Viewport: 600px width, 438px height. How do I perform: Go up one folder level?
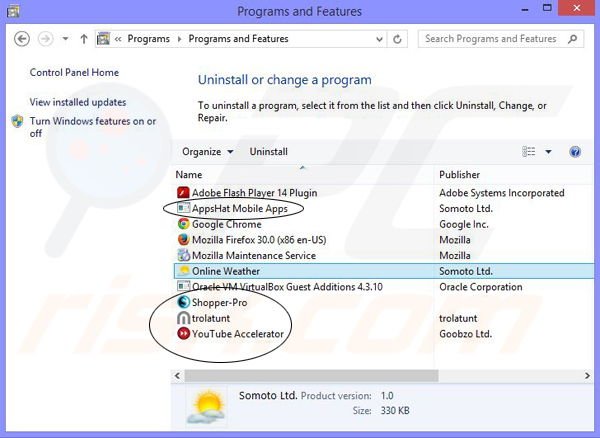point(84,39)
